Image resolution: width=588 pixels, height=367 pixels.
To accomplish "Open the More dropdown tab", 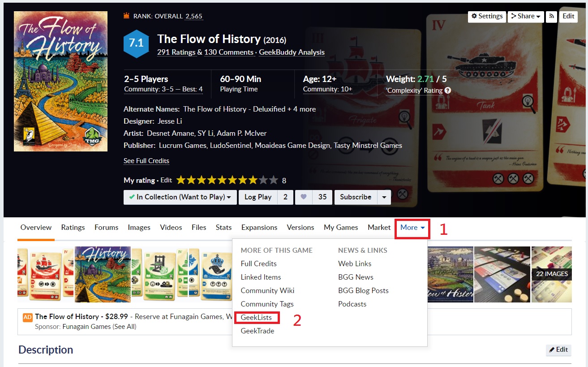I will click(x=412, y=228).
